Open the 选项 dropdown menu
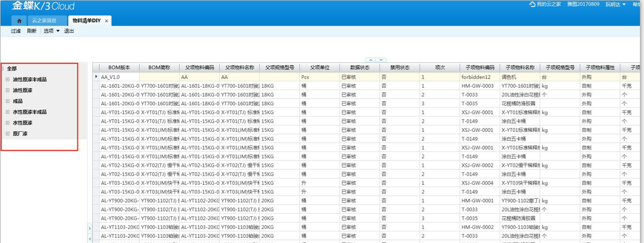This screenshot has height=243, width=644. click(52, 31)
